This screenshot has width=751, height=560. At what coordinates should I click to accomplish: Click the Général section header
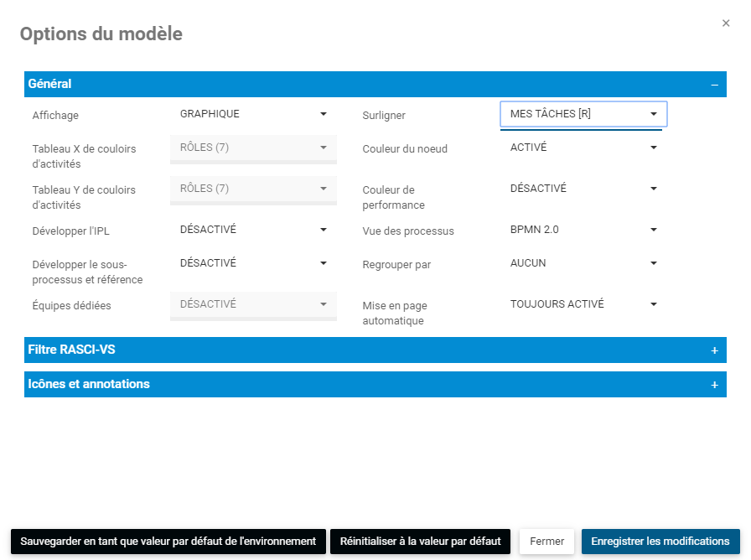click(50, 85)
